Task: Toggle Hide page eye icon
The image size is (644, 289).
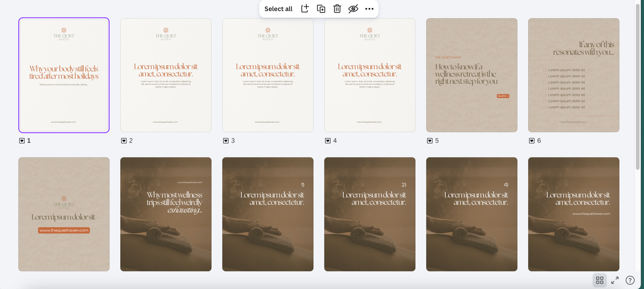Action: coord(353,9)
